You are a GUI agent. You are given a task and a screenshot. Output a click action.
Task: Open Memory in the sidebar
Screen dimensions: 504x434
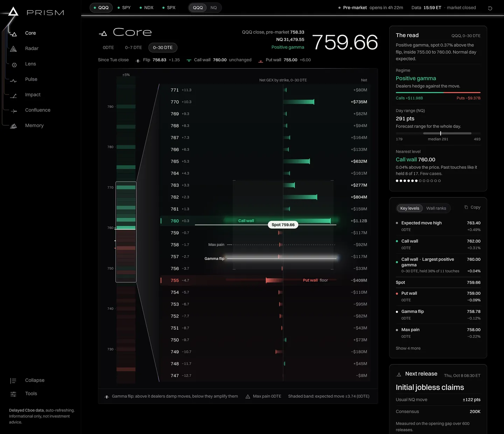click(34, 126)
